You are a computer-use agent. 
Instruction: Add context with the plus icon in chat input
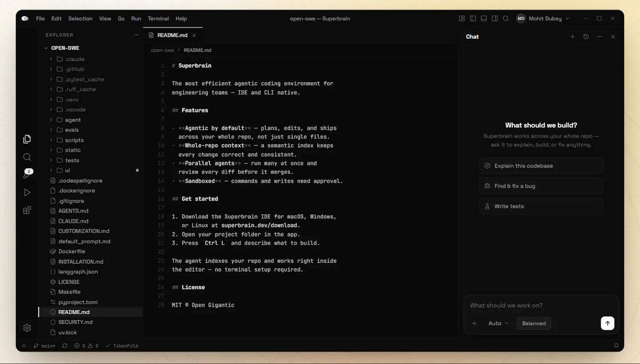[474, 323]
